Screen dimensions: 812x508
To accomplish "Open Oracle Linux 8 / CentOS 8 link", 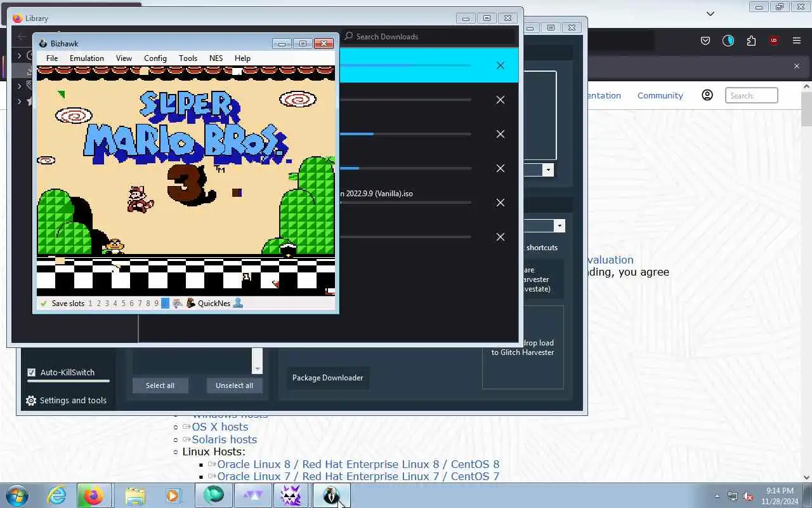I will [358, 464].
